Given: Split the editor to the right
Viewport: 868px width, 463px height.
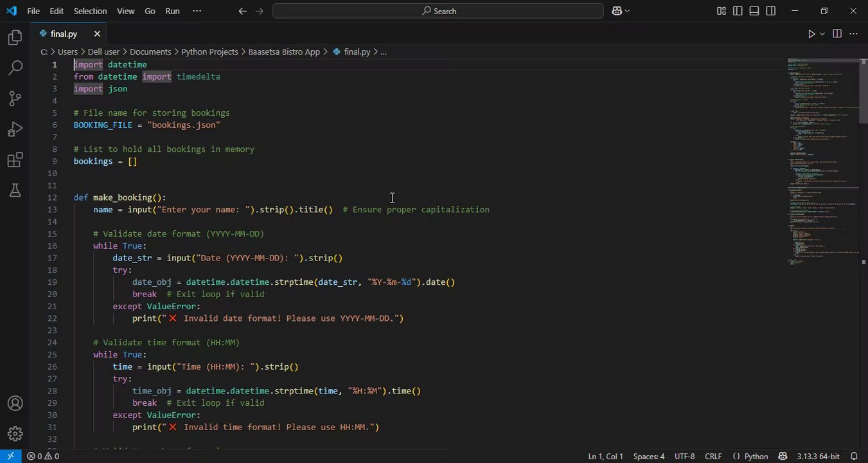Looking at the screenshot, I should 837,34.
